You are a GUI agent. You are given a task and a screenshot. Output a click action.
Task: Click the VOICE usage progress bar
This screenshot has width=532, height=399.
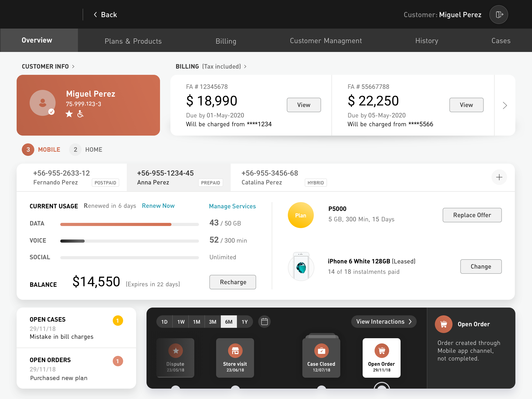129,241
